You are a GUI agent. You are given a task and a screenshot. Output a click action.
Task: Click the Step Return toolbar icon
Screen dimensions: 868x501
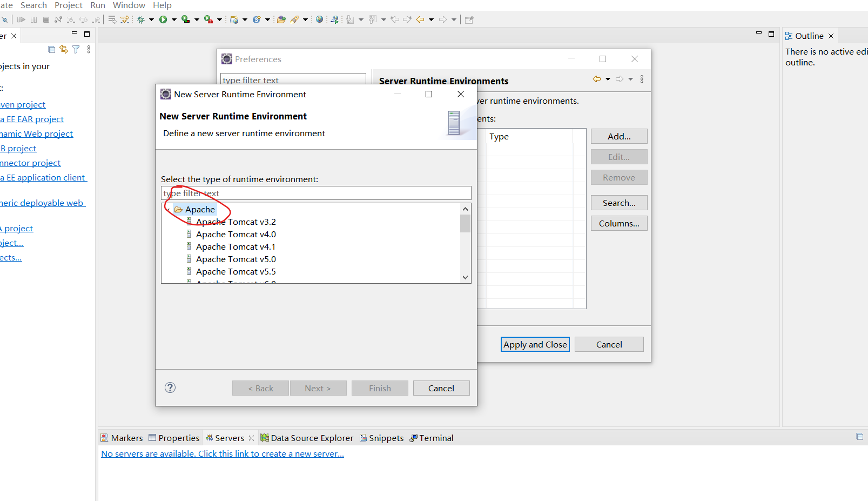click(96, 19)
